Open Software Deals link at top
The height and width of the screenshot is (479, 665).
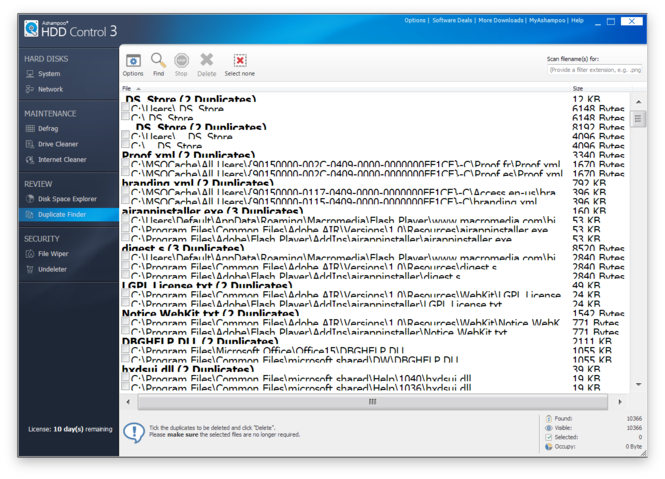tap(452, 20)
